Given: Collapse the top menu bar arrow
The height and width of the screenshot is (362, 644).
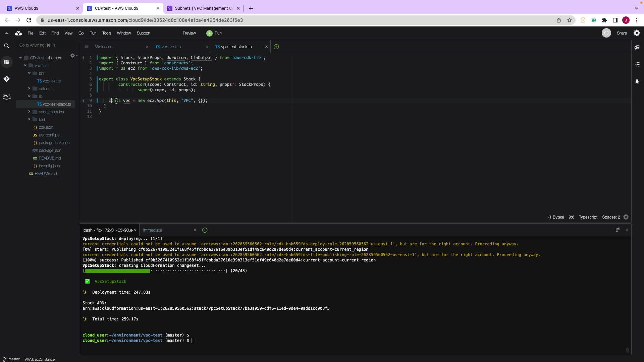Looking at the screenshot, I should click(x=6, y=33).
